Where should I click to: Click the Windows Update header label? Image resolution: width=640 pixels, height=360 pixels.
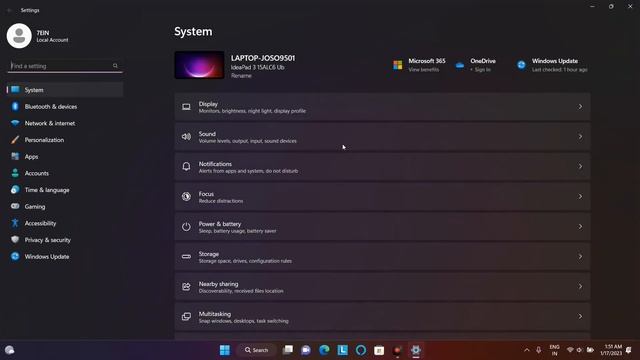(555, 61)
